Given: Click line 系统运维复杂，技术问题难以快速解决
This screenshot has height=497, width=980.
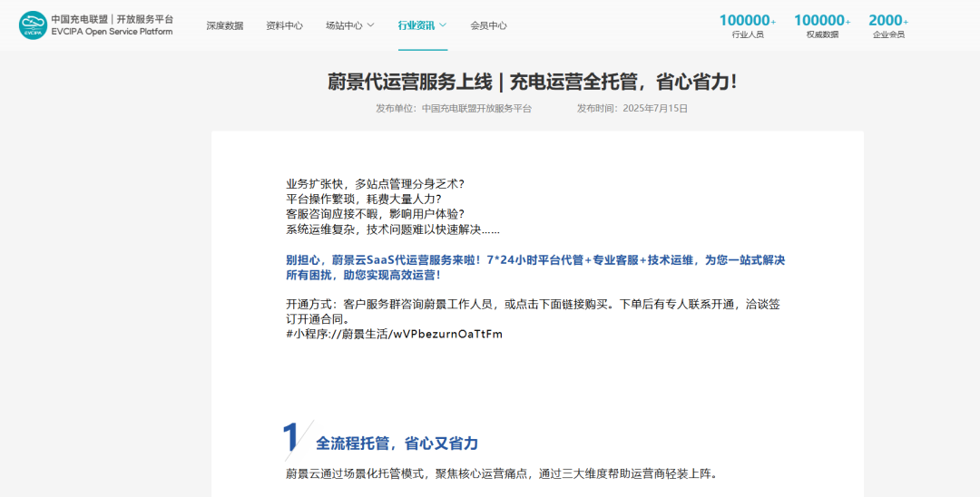Looking at the screenshot, I should click(x=393, y=229).
